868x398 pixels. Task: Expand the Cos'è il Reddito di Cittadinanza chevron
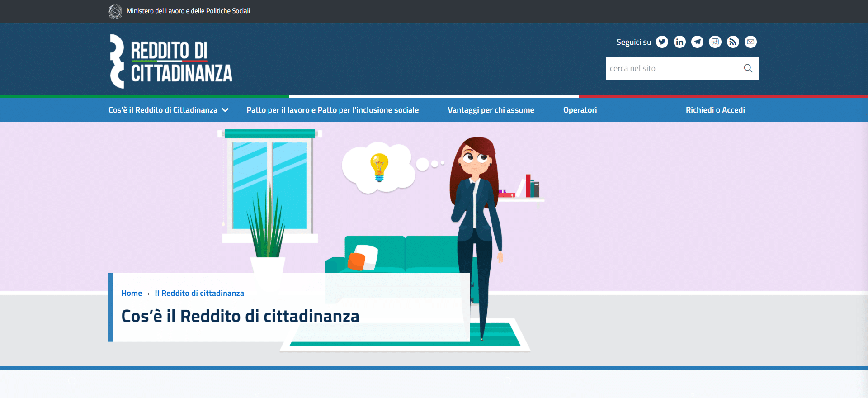click(x=225, y=110)
